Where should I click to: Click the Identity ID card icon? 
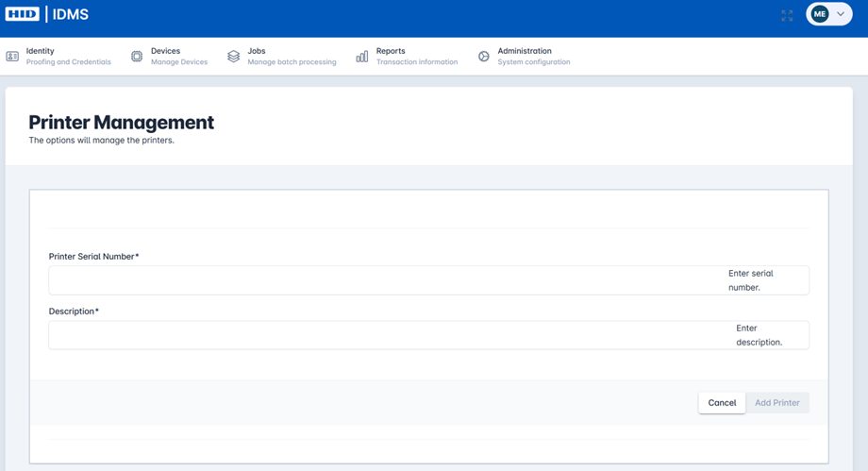click(x=12, y=57)
